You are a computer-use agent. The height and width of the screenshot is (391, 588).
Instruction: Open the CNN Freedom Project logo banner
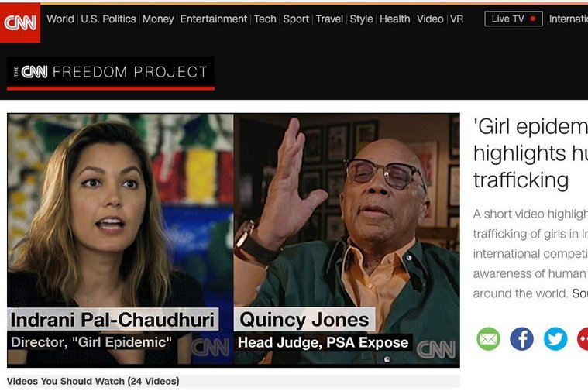(x=111, y=74)
